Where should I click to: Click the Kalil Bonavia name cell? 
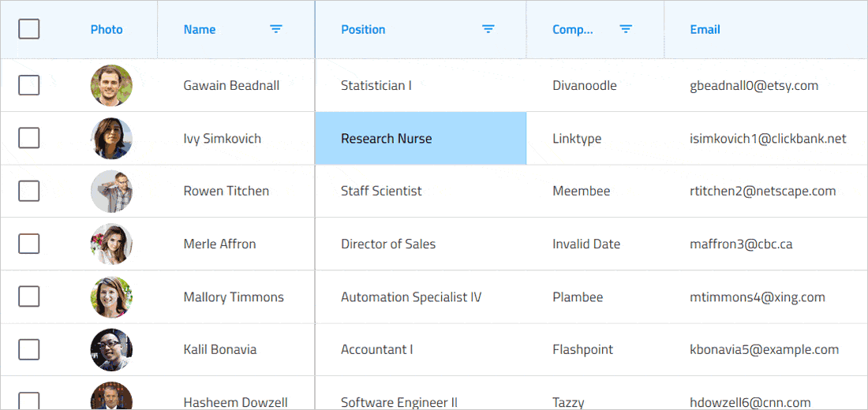coord(220,349)
